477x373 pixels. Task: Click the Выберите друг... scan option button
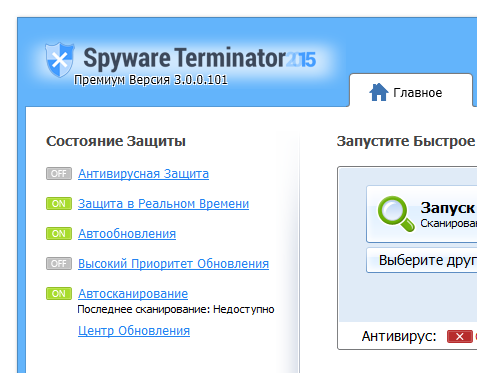pos(422,260)
